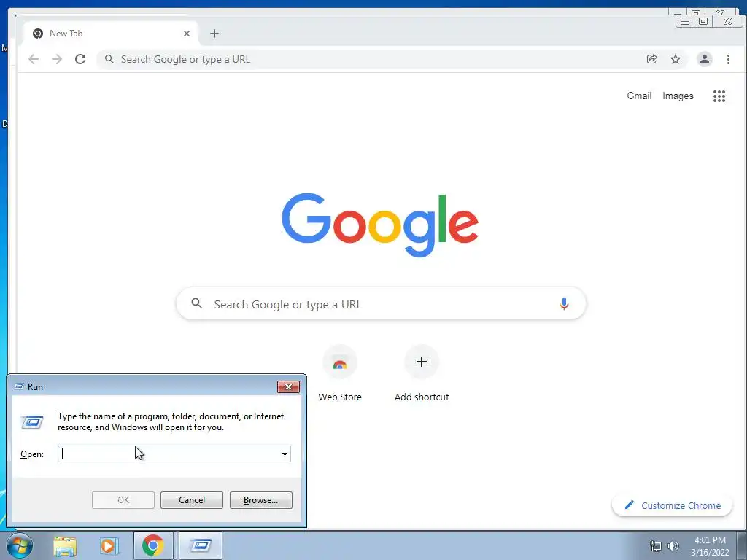Bookmark this tab with the star icon
The height and width of the screenshot is (560, 747).
tap(676, 59)
